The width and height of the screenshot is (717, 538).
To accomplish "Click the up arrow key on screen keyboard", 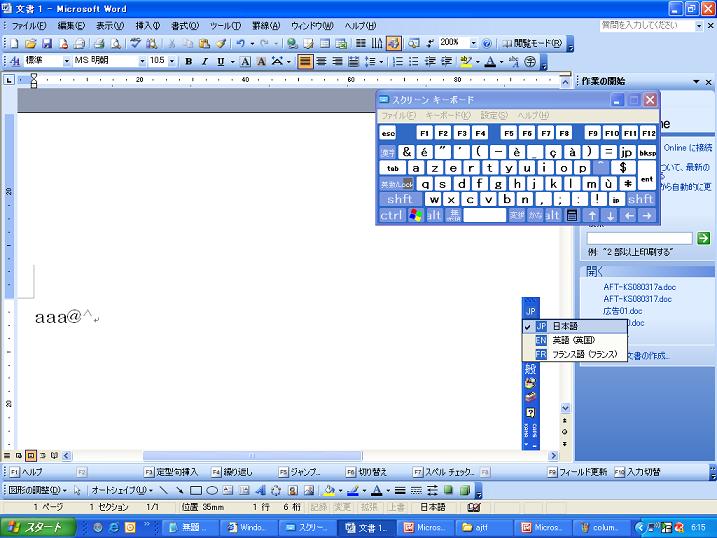I will [x=592, y=215].
